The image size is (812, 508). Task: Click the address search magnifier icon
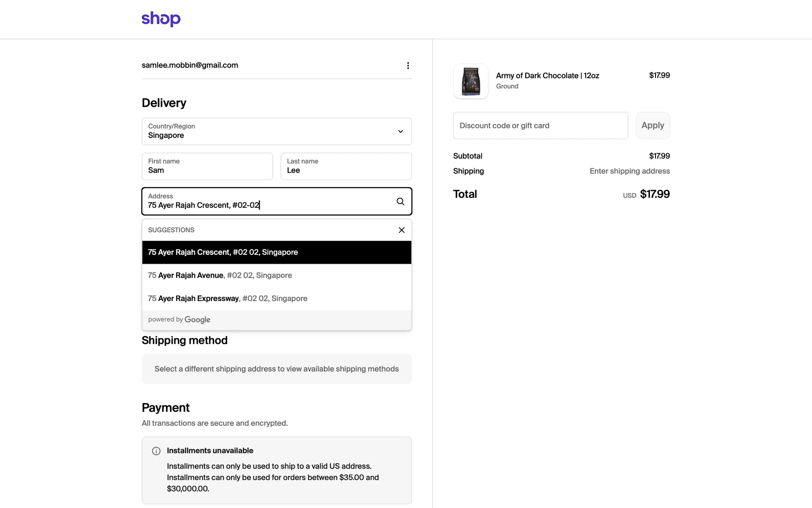point(400,202)
